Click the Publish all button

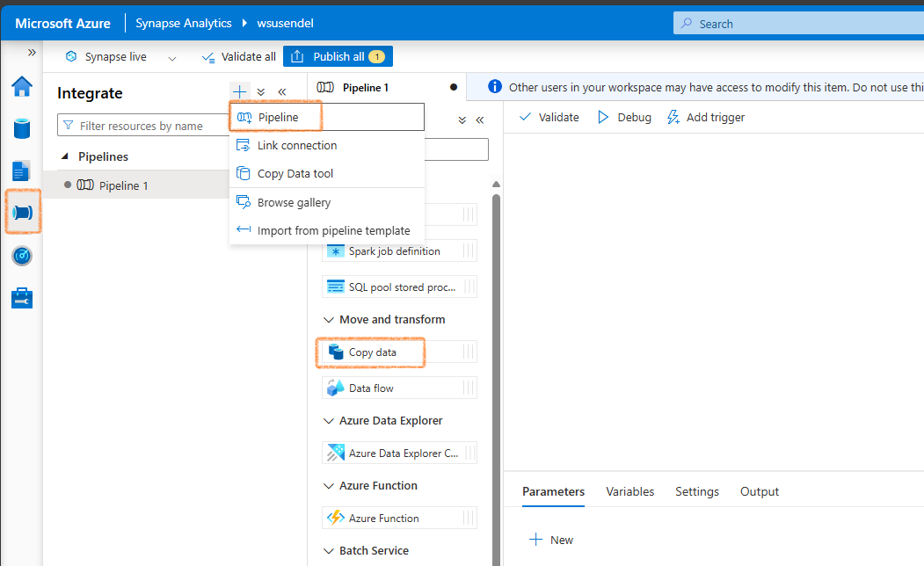(338, 56)
